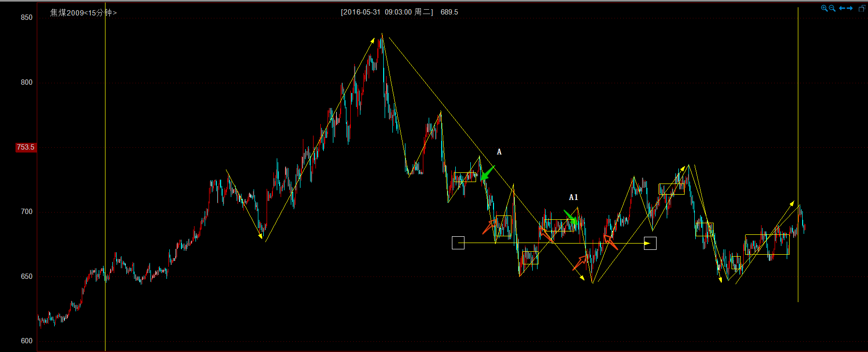This screenshot has width=868, height=352.
Task: Select the annotation label A1
Action: (x=573, y=198)
